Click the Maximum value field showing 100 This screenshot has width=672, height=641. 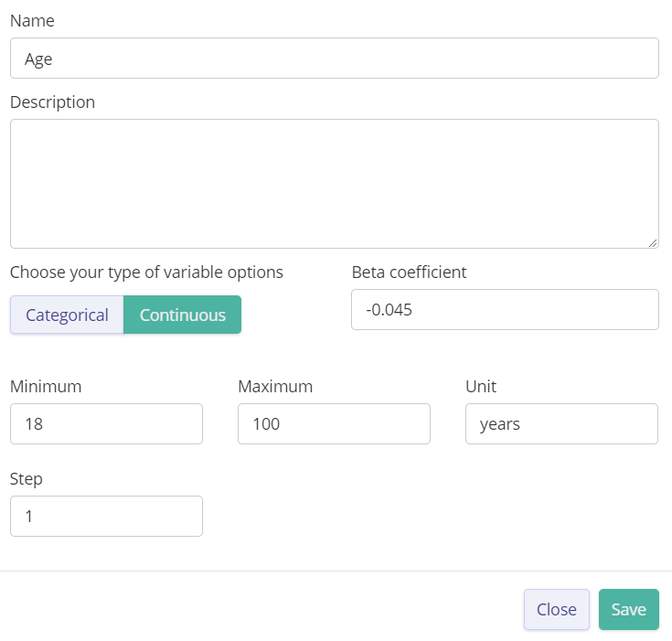(x=334, y=424)
